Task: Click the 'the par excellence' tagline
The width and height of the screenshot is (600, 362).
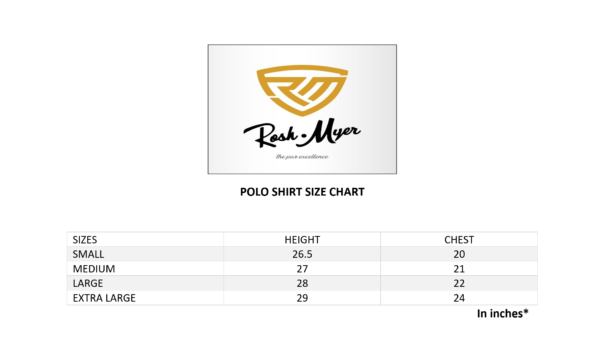Action: coord(302,157)
